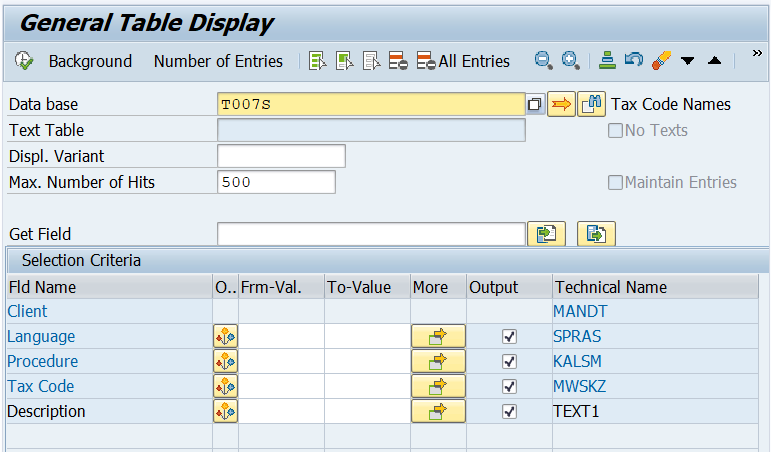Open selection options for Tax Code row
This screenshot has height=452, width=771.
pos(225,387)
